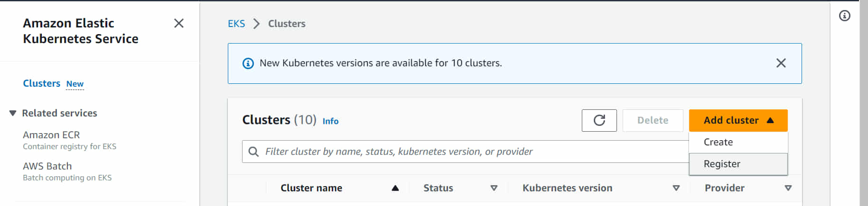Open AWS Batch related service
The image size is (868, 206).
[x=47, y=166]
